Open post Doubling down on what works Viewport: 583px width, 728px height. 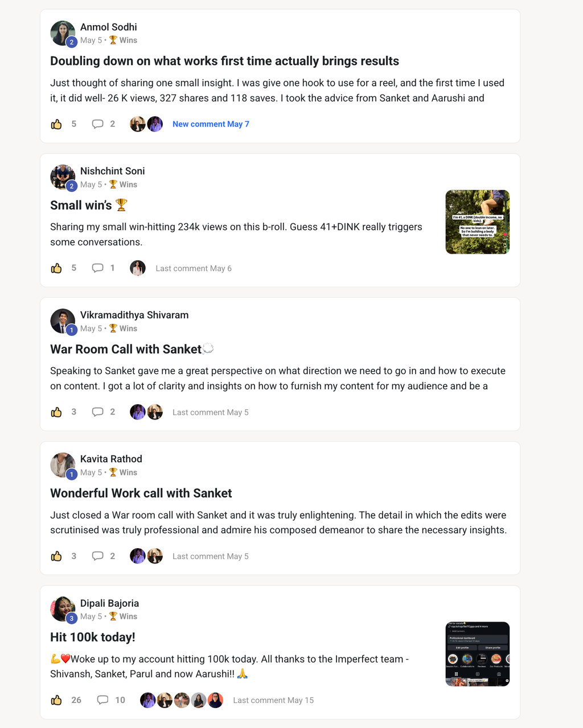(x=224, y=61)
